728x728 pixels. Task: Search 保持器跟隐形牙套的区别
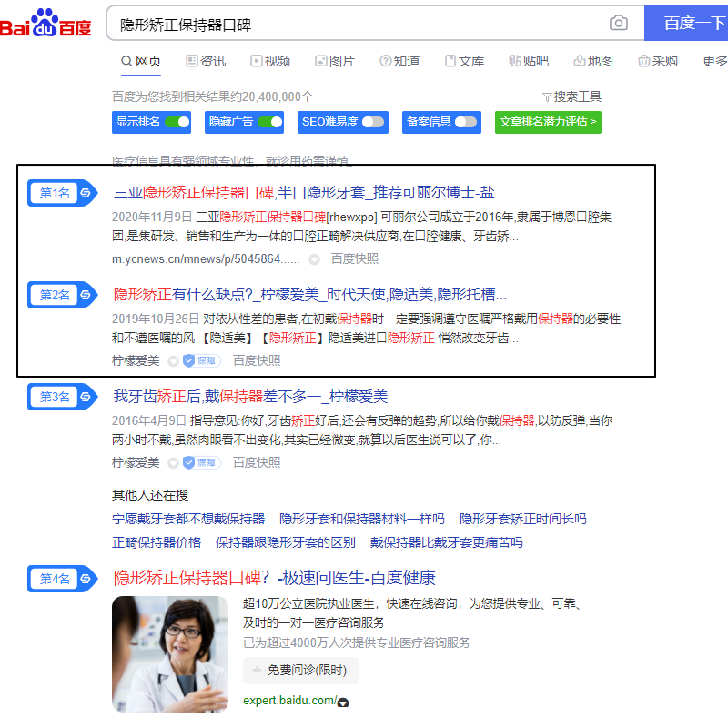[286, 542]
